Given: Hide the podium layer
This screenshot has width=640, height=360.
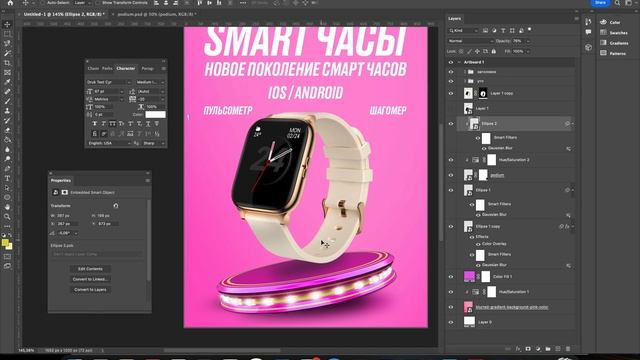Looking at the screenshot, I should pos(451,175).
